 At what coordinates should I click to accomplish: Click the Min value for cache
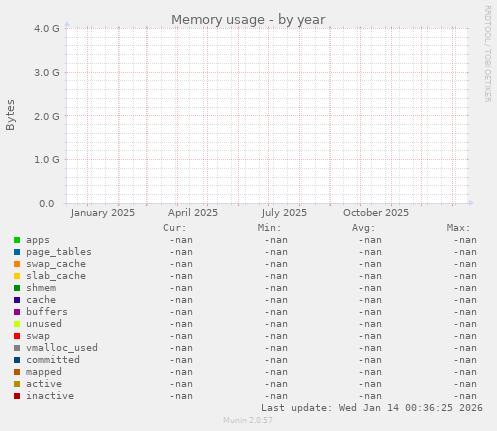pyautogui.click(x=276, y=300)
